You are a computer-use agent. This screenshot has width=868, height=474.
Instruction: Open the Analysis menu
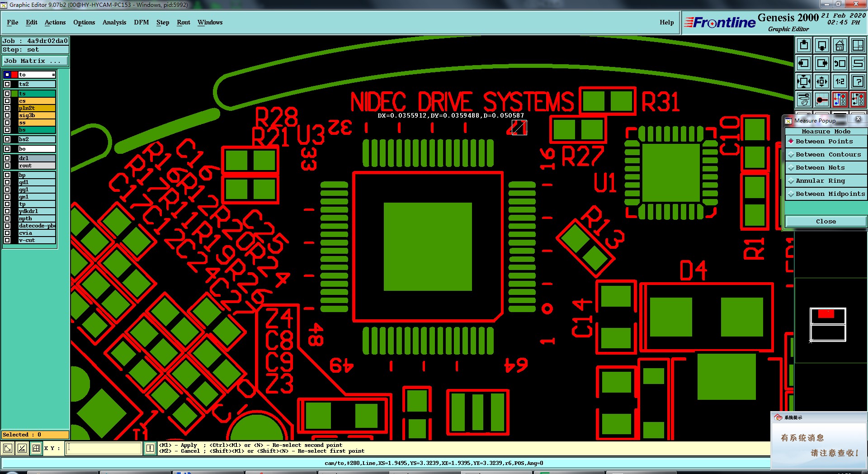pos(114,22)
